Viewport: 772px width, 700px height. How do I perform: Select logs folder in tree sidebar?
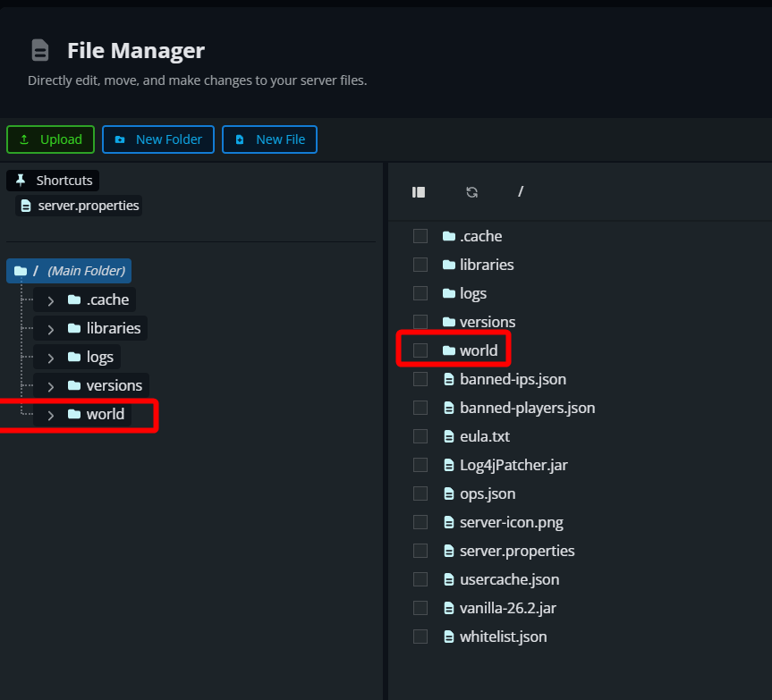click(90, 357)
